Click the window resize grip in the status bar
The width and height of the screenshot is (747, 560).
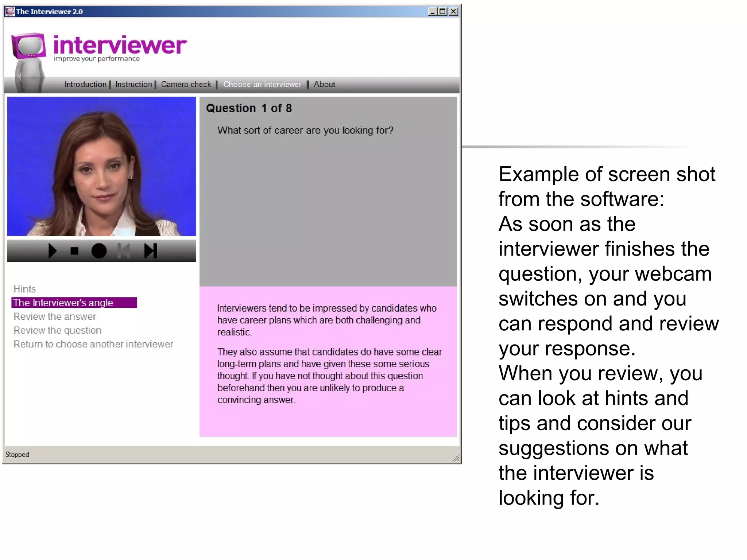tap(456, 458)
